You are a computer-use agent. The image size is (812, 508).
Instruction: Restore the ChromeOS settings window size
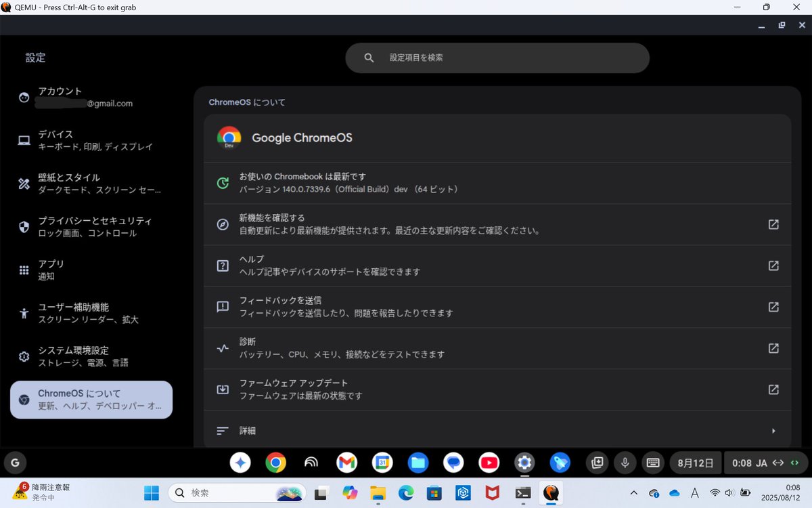tap(782, 25)
